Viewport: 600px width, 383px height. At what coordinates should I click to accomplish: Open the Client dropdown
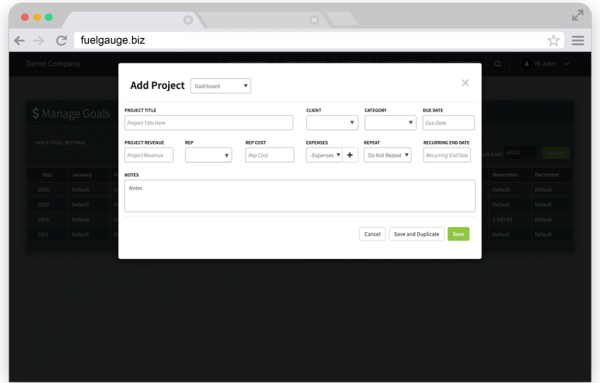click(332, 123)
